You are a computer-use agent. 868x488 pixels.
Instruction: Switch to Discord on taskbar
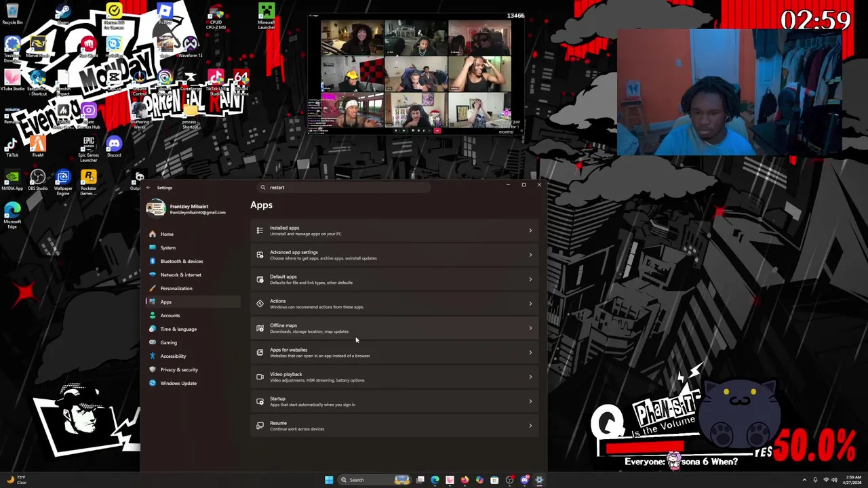click(x=524, y=480)
